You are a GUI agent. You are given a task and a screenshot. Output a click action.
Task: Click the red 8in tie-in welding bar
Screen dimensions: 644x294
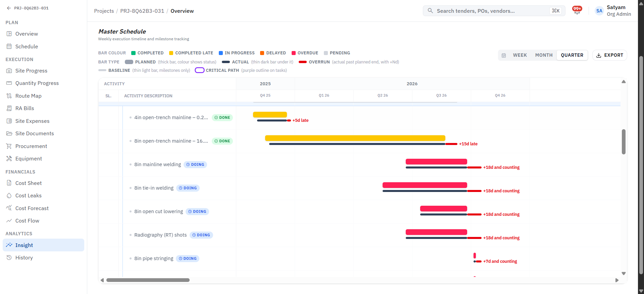coord(425,185)
